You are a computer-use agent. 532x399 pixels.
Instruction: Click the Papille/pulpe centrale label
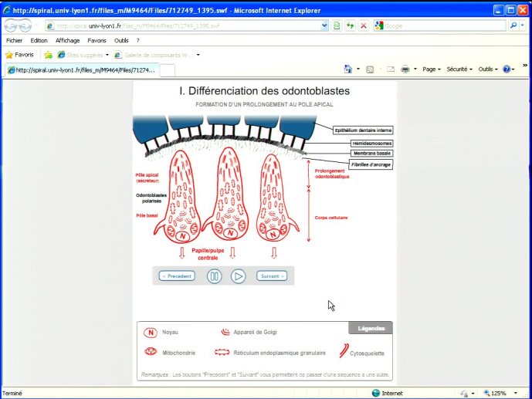pyautogui.click(x=208, y=254)
